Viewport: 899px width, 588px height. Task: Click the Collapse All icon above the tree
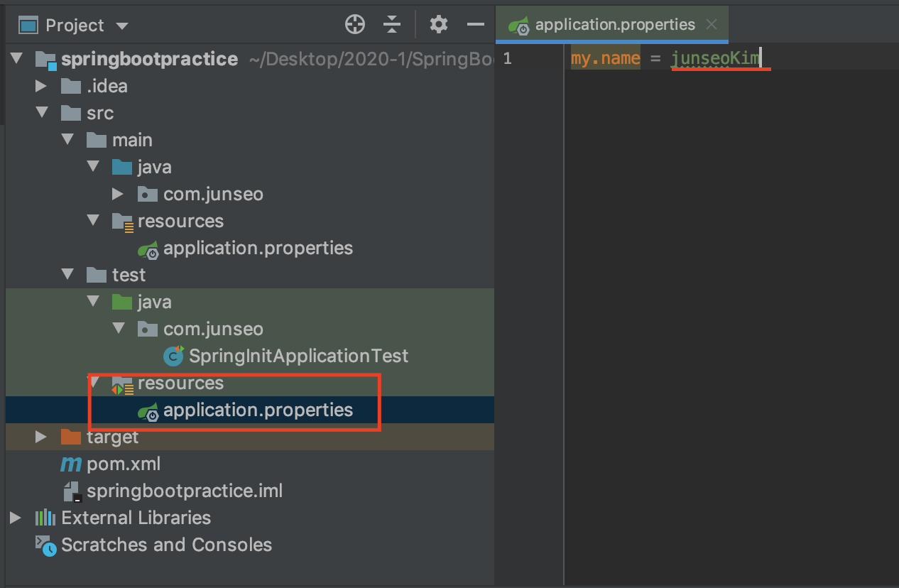click(392, 23)
